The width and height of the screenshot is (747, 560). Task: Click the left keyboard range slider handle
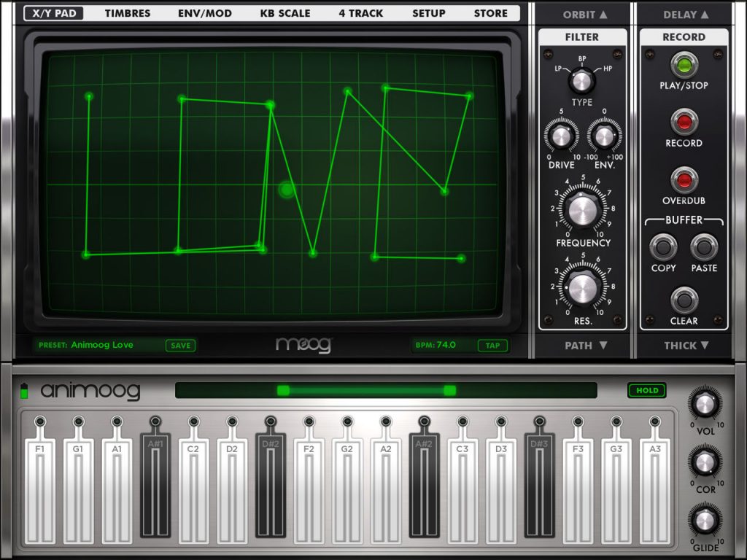coord(283,391)
